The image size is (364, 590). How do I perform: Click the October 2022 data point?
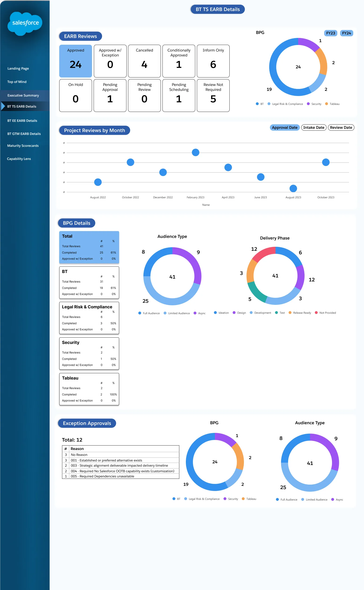coord(130,162)
